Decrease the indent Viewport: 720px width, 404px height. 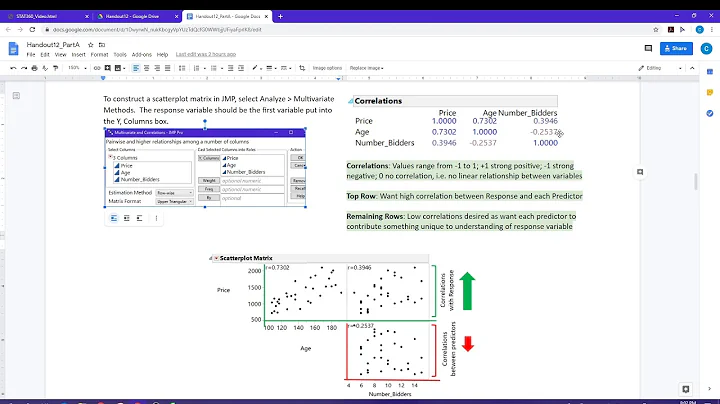(231, 68)
